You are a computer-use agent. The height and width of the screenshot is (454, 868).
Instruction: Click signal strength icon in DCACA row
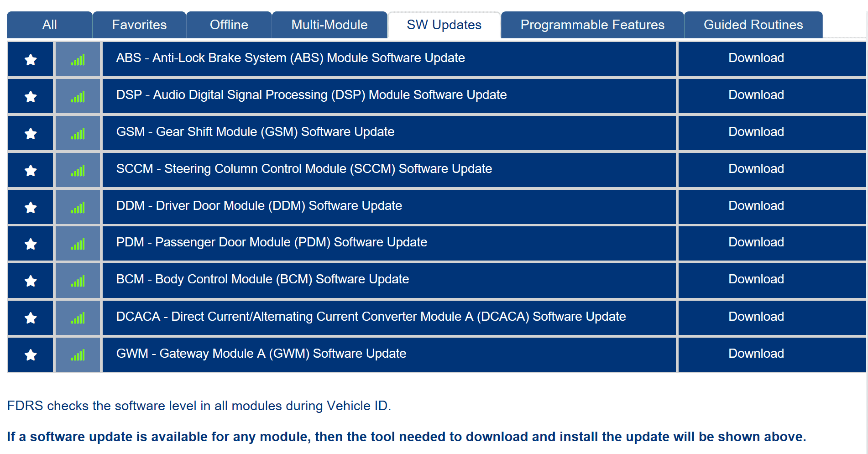tap(78, 318)
